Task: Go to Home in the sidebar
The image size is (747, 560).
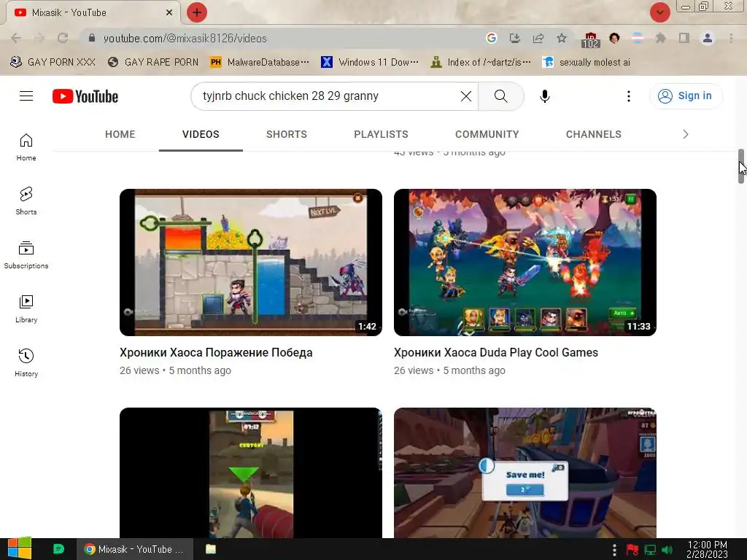Action: [26, 147]
